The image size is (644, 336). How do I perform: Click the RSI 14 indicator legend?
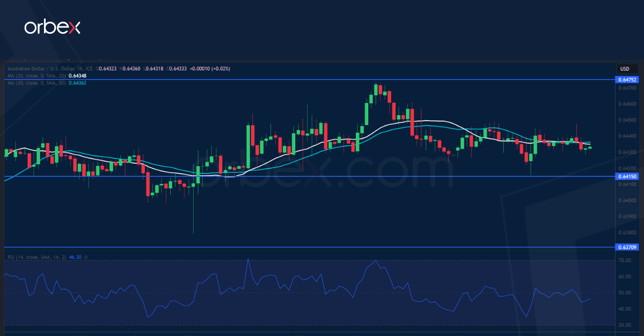click(x=36, y=257)
